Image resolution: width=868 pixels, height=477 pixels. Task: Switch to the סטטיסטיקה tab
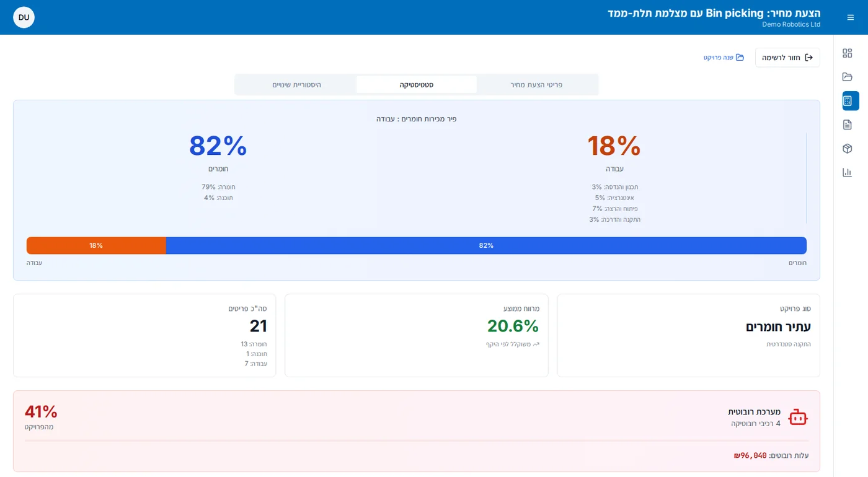417,85
